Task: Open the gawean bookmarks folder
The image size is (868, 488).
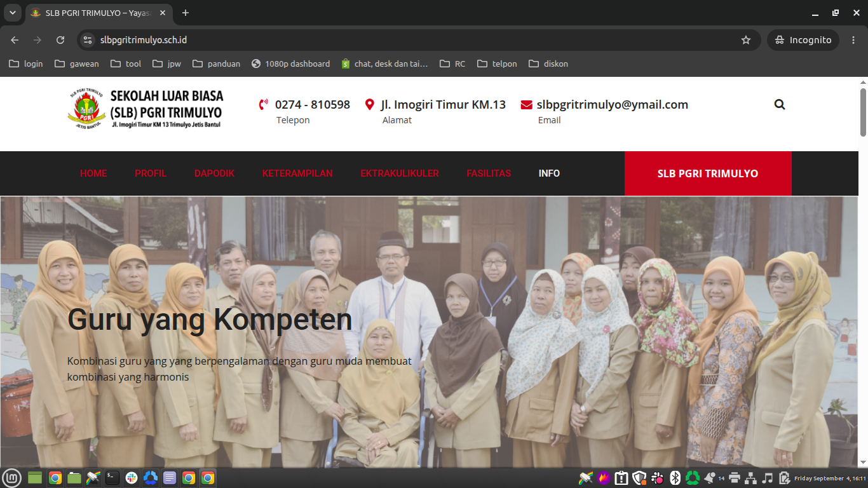Action: pyautogui.click(x=77, y=64)
